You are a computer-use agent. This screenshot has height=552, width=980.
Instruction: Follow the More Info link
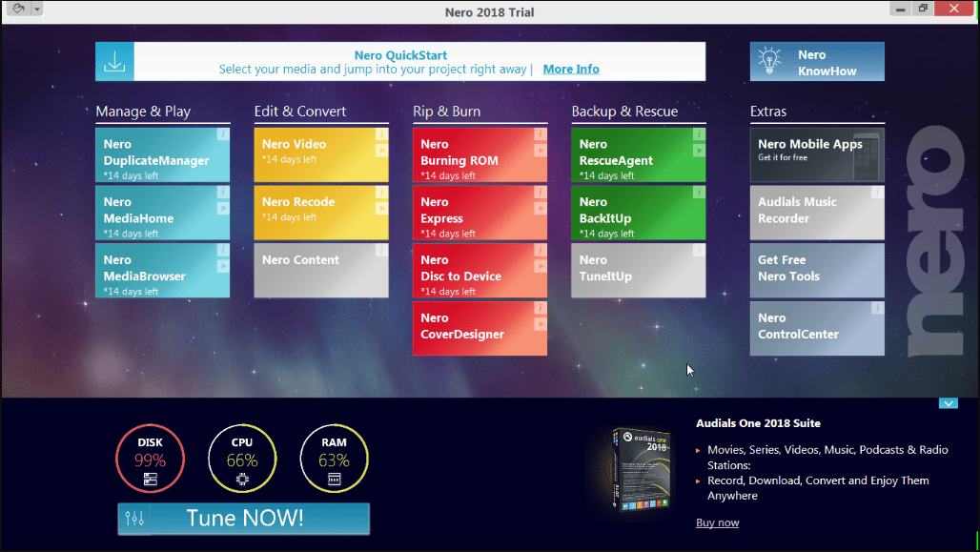point(571,70)
